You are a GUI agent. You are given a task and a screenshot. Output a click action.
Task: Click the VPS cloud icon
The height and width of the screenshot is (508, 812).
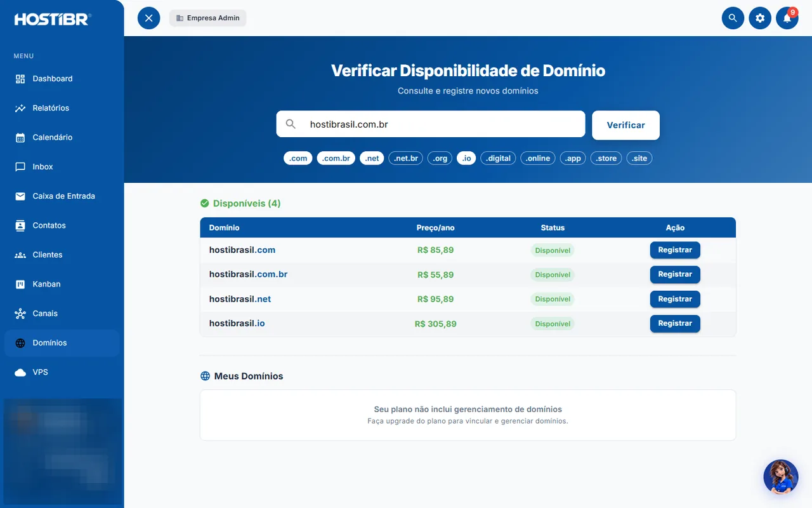click(x=20, y=372)
